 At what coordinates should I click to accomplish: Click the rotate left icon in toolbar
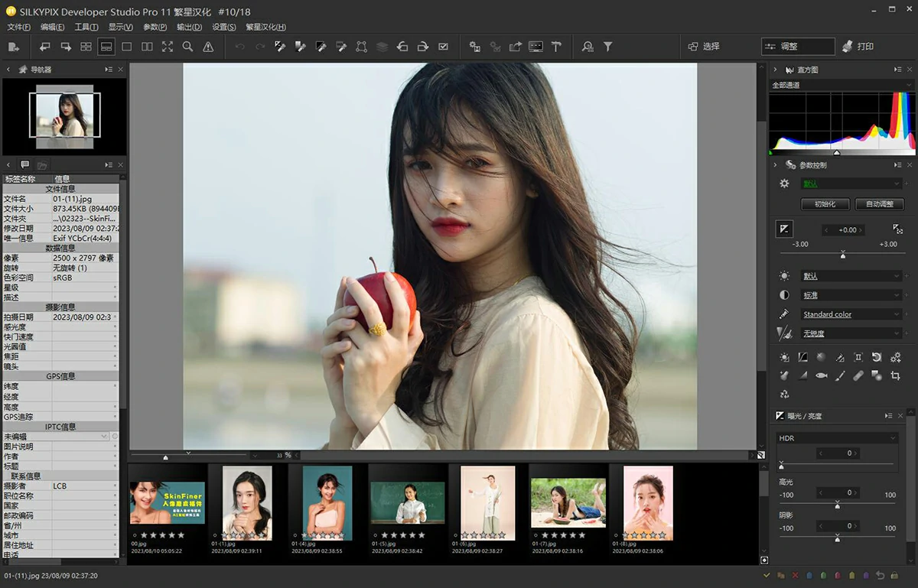[402, 47]
